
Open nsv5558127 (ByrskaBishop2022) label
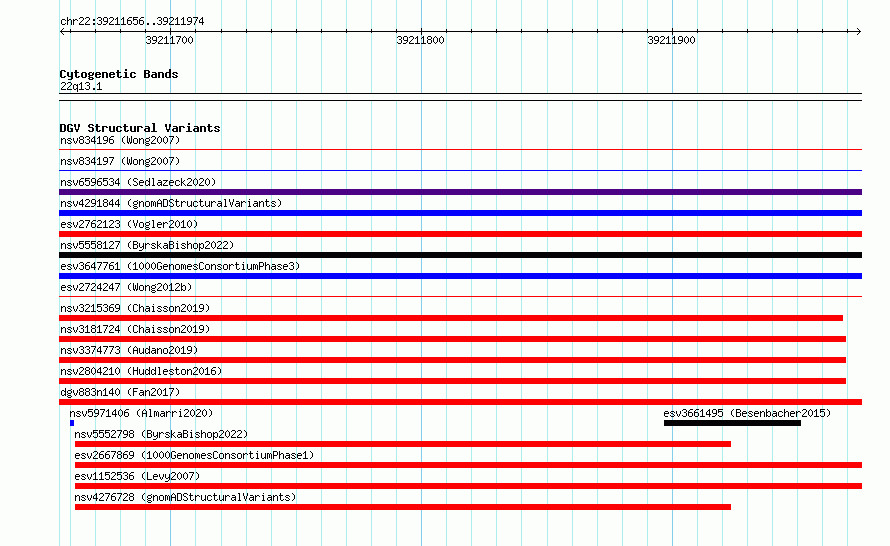tap(147, 245)
